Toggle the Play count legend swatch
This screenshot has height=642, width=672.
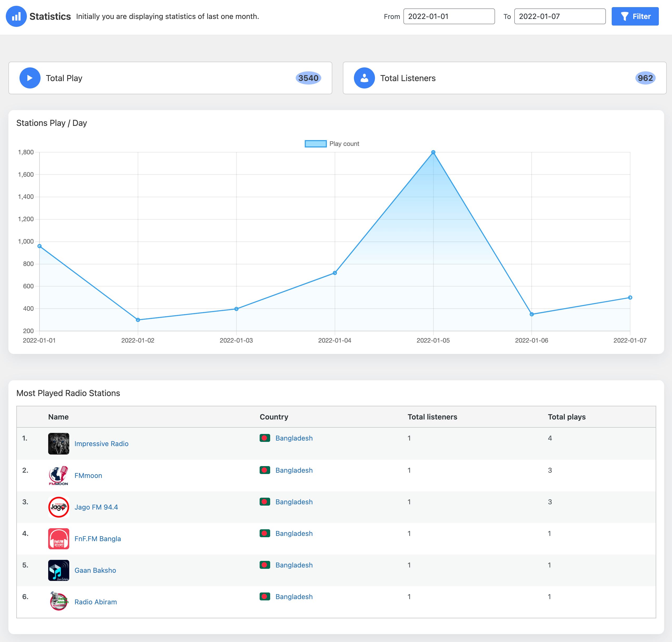click(315, 144)
